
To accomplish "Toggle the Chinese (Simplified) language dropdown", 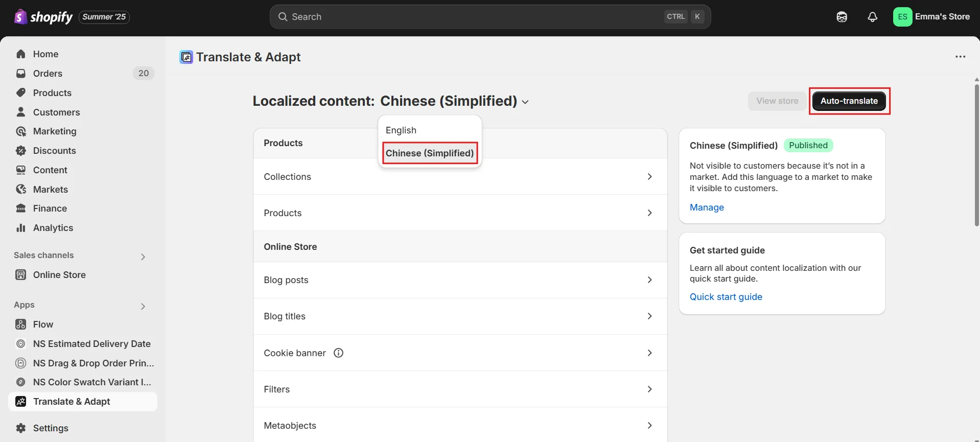I will (454, 101).
